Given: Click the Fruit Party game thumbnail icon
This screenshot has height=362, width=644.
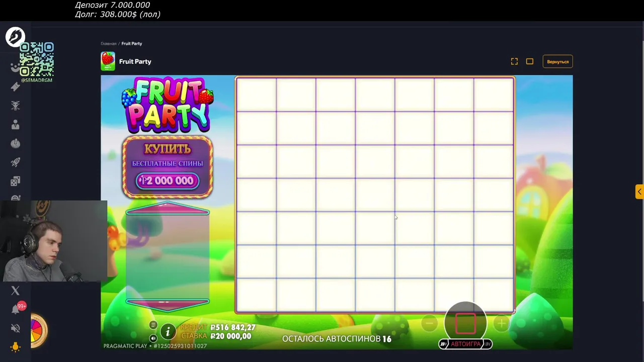Looking at the screenshot, I should (108, 61).
